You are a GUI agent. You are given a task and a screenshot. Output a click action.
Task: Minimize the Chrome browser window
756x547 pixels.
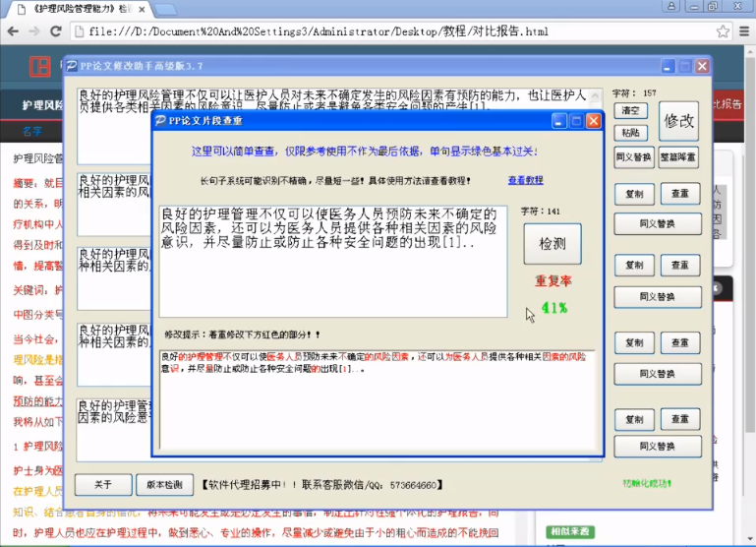click(x=694, y=6)
